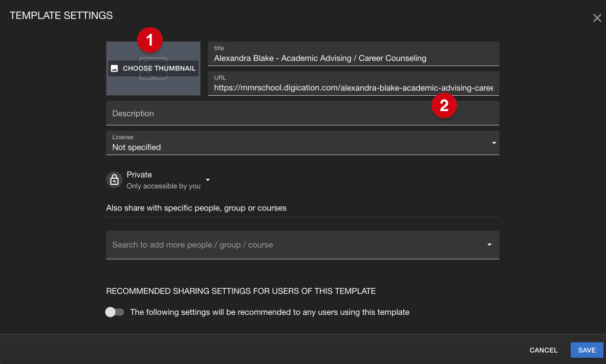Image resolution: width=606 pixels, height=364 pixels.
Task: Click into the Description field
Action: 302,113
